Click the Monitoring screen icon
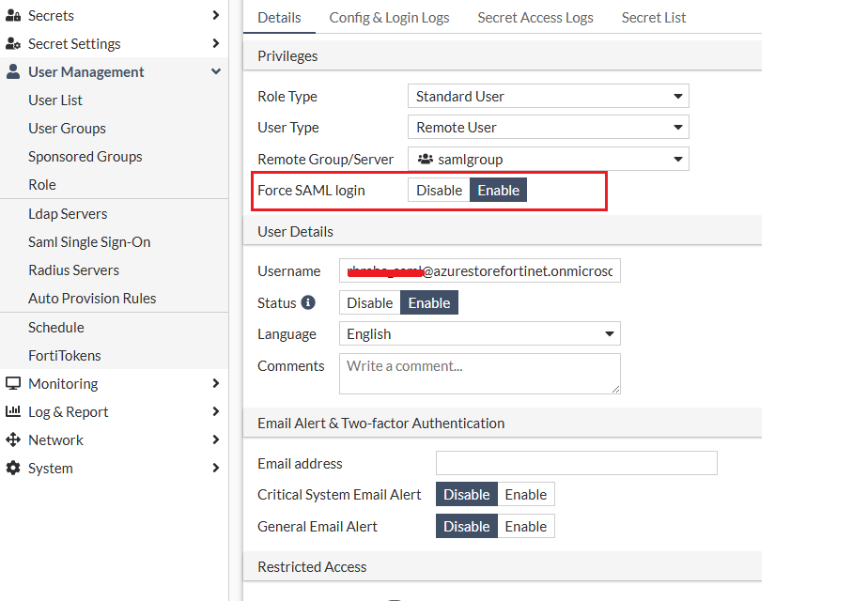 (13, 384)
